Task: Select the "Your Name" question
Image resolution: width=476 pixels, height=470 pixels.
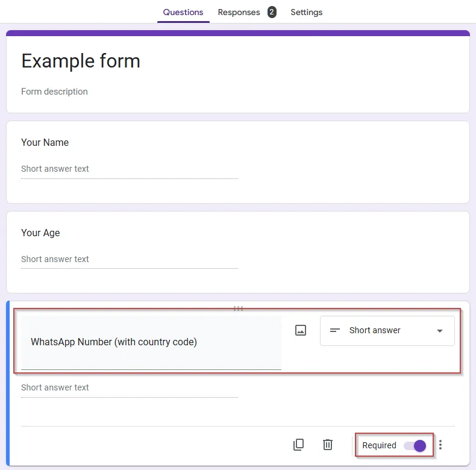Action: click(45, 143)
